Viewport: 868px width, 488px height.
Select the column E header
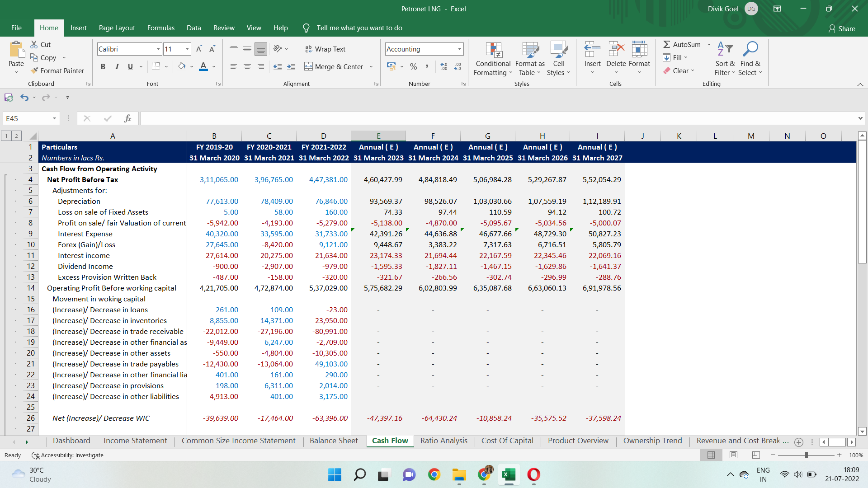tap(378, 136)
